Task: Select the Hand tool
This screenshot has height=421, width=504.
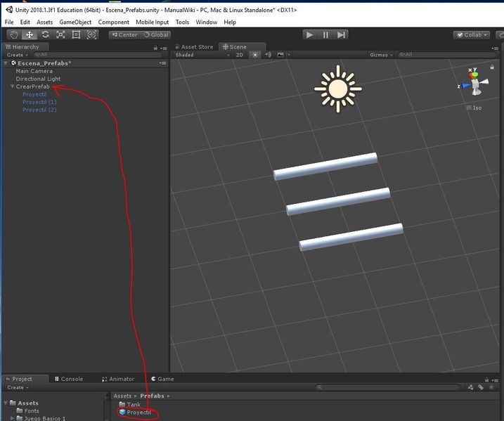Action: click(x=13, y=34)
